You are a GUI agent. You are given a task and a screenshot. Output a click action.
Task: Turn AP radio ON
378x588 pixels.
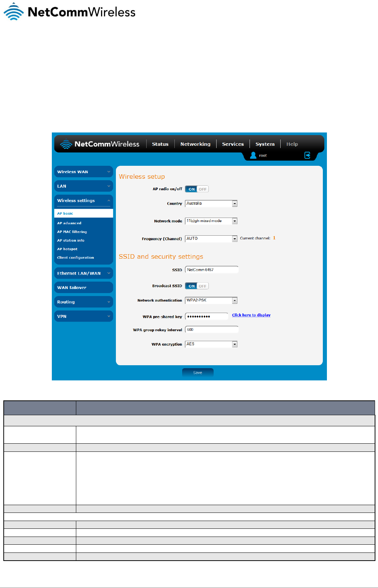[x=191, y=189]
